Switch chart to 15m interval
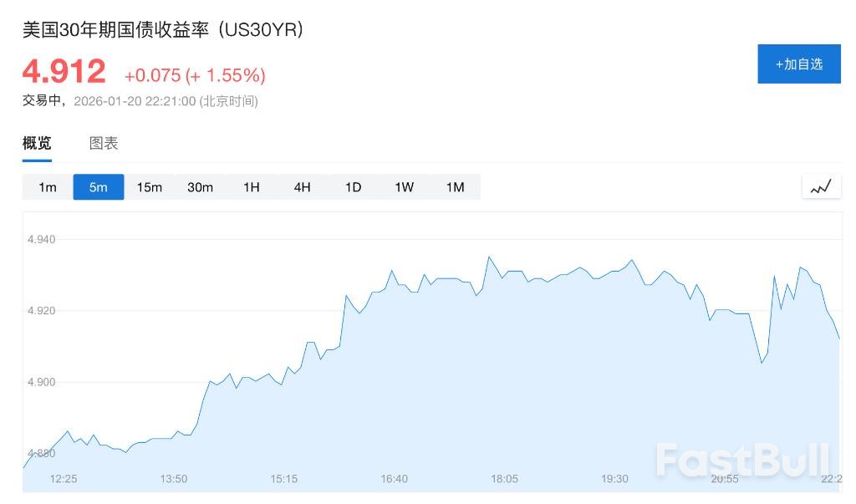 click(x=150, y=187)
